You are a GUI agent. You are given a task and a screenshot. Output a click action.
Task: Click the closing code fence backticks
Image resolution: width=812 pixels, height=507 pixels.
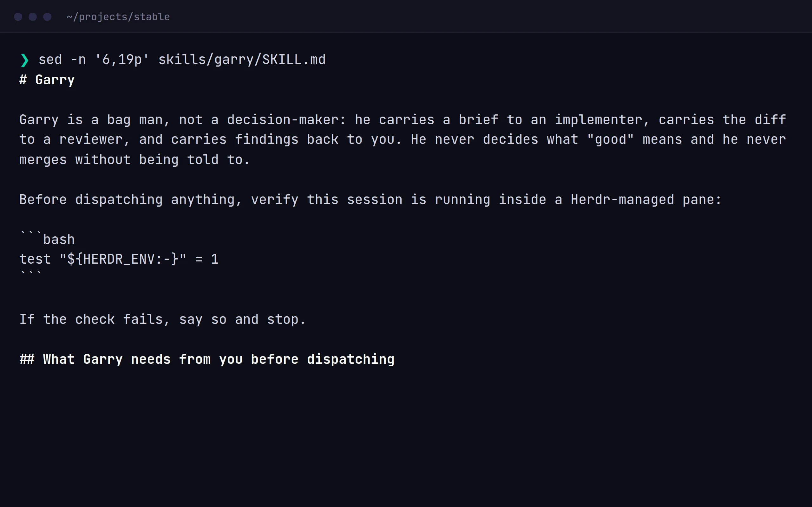(31, 273)
